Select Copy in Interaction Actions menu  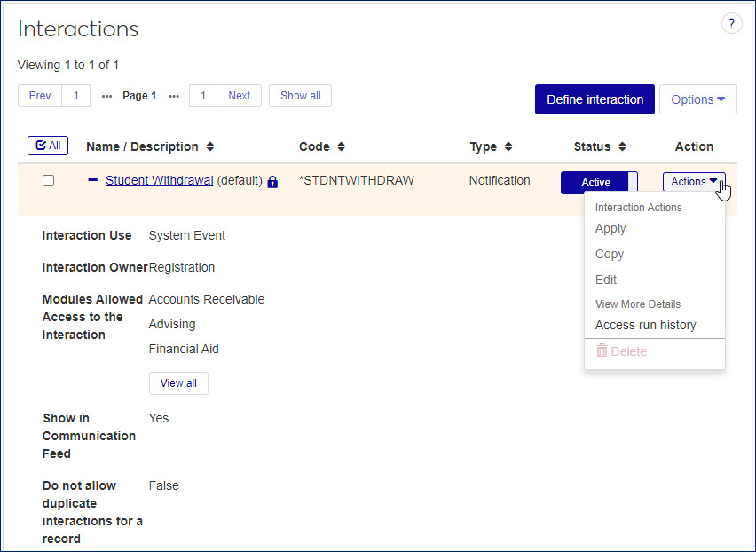[610, 254]
